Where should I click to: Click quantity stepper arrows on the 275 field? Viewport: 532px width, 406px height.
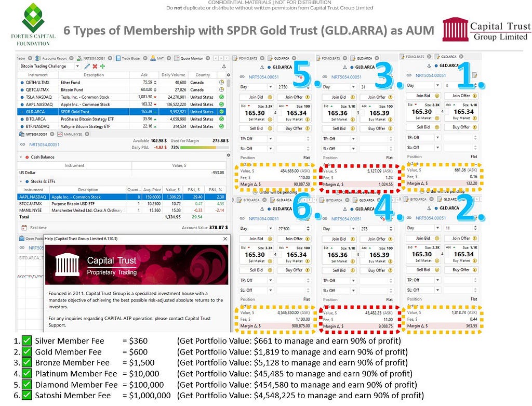click(391, 228)
